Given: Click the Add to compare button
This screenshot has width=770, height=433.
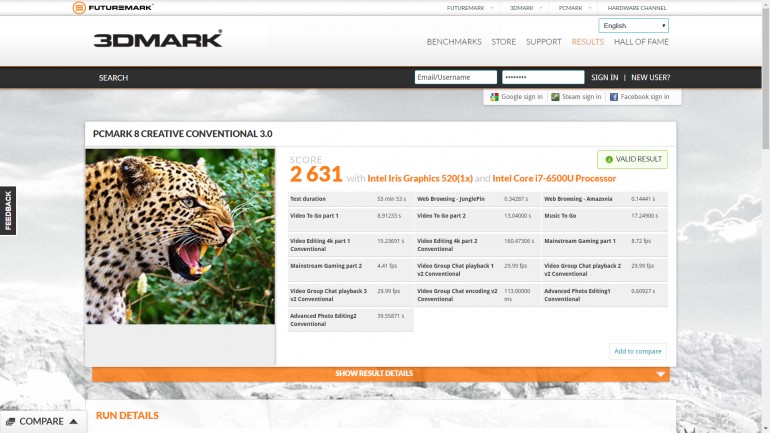Looking at the screenshot, I should (x=638, y=352).
